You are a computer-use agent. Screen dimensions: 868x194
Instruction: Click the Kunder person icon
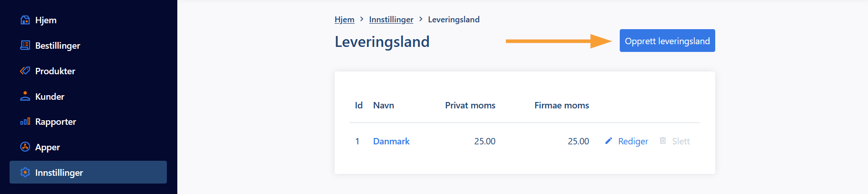[25, 96]
